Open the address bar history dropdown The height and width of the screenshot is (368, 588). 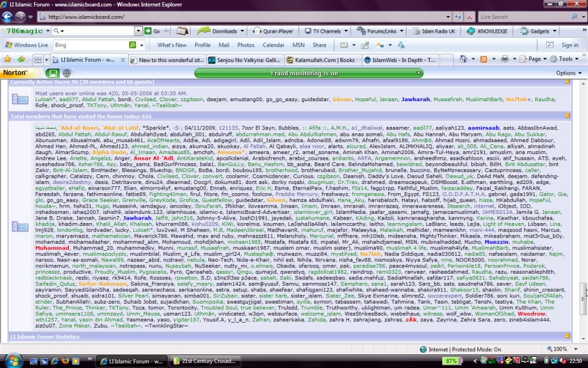click(448, 17)
